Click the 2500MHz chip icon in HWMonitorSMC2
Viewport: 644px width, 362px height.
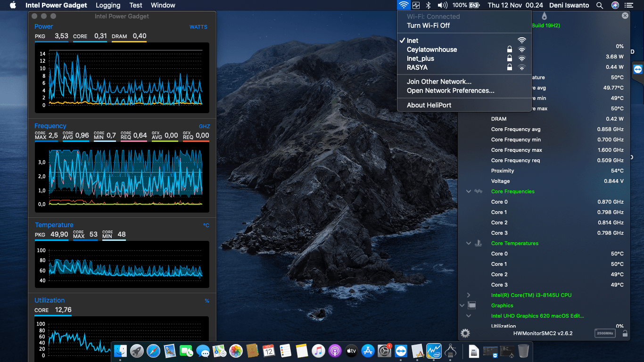(x=605, y=333)
